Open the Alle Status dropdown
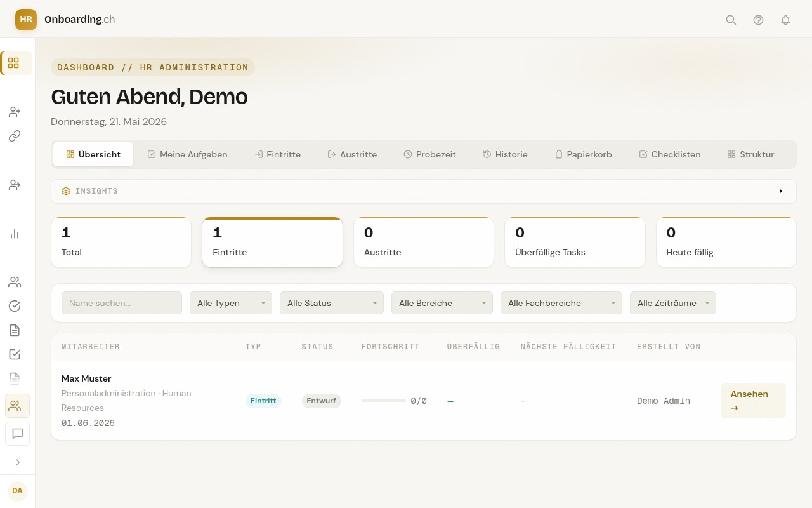Viewport: 812px width, 508px height. (332, 303)
